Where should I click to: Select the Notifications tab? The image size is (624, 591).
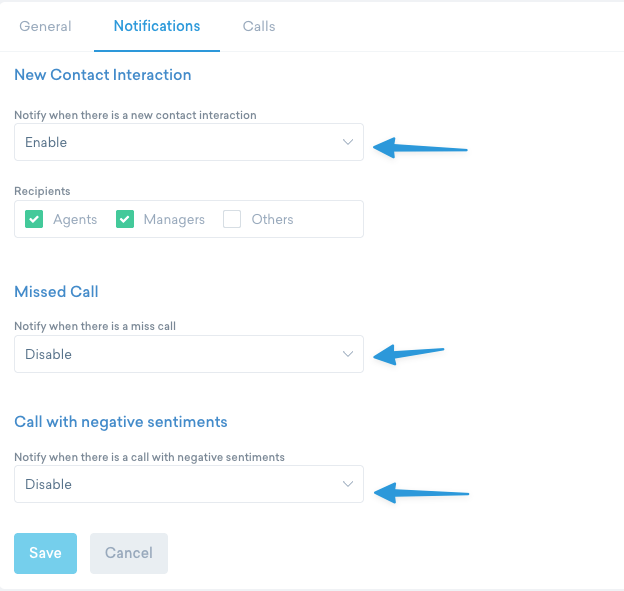(x=157, y=26)
